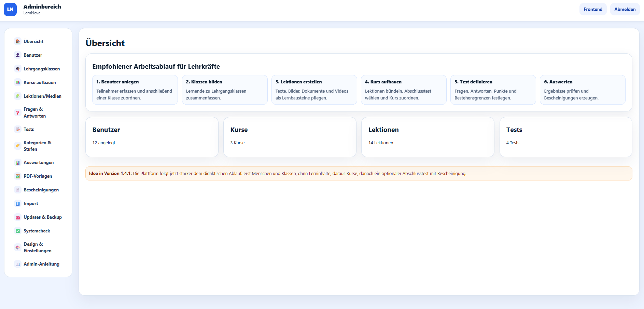This screenshot has width=644, height=309.
Task: Select the '6. Auswerten' workflow card
Action: click(583, 90)
